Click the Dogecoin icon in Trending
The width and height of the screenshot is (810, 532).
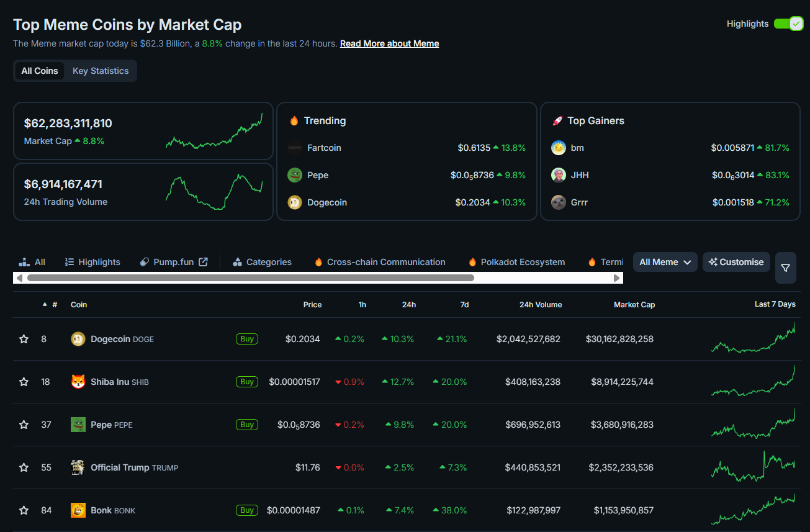tap(295, 202)
